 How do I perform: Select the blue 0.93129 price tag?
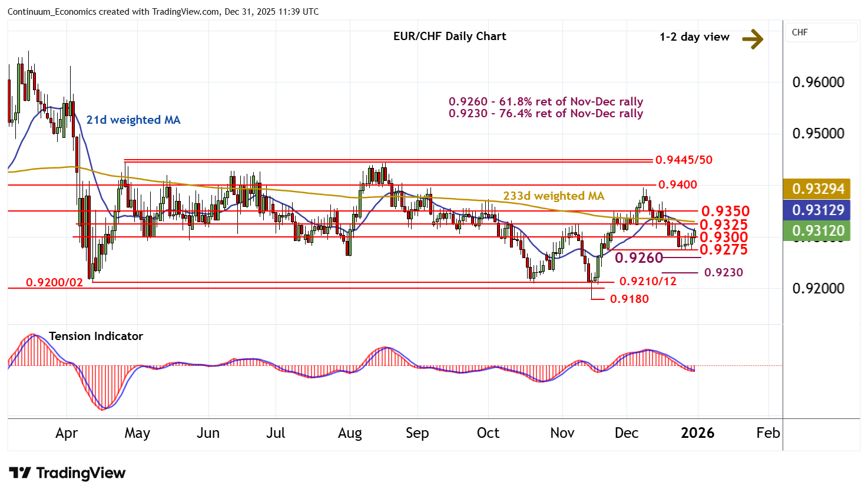(x=818, y=210)
